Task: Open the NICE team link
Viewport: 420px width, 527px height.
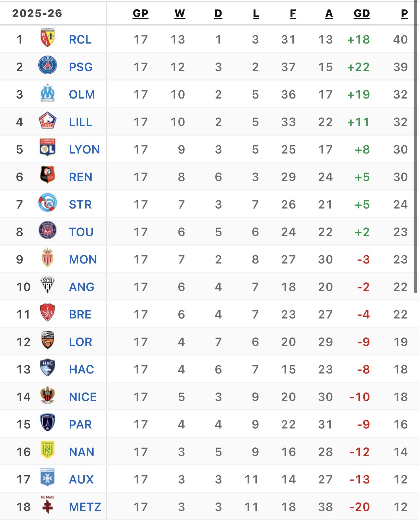Action: 83,397
